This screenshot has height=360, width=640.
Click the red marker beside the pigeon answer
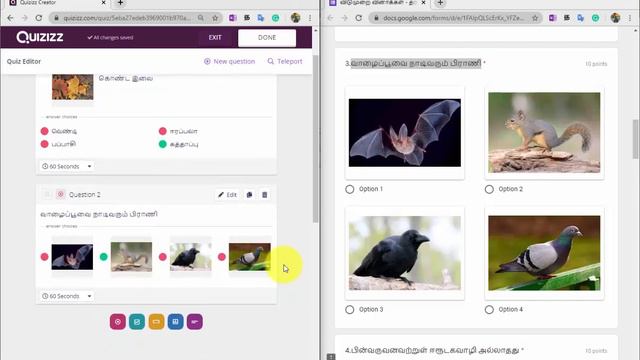(222, 257)
